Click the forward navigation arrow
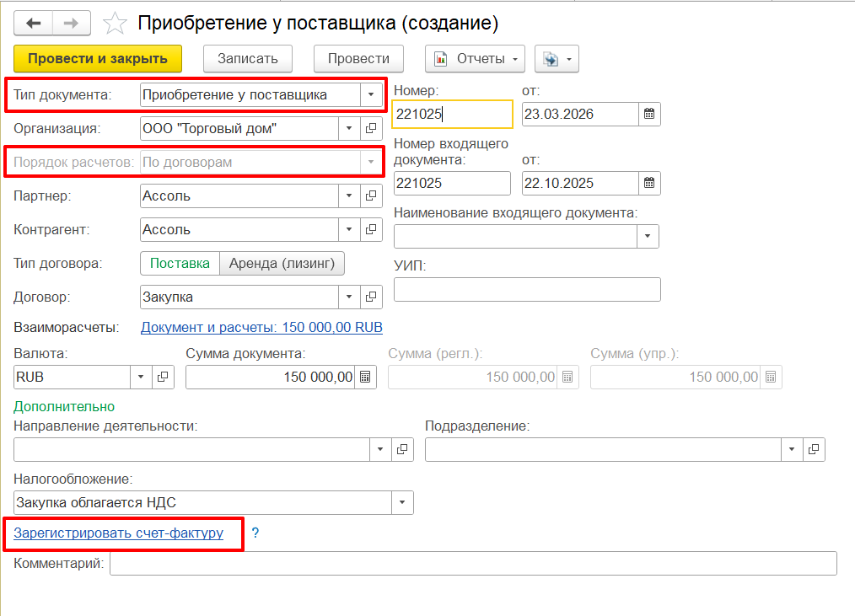Image resolution: width=855 pixels, height=616 pixels. pyautogui.click(x=72, y=23)
